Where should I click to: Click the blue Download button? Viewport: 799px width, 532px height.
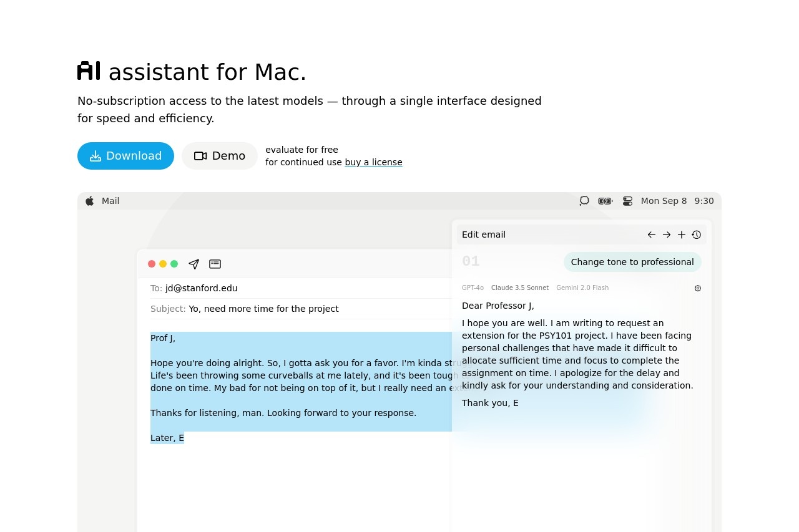[125, 156]
